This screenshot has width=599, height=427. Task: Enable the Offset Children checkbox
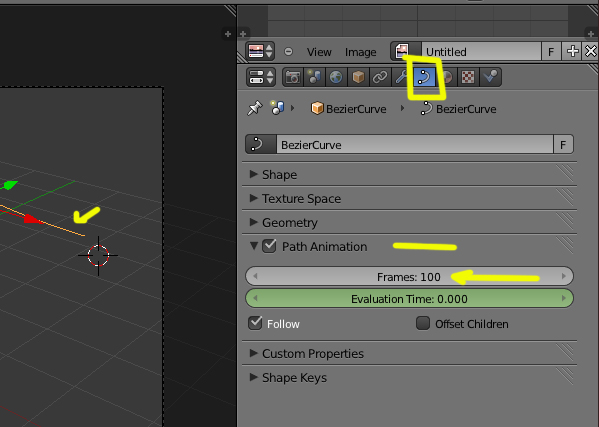click(x=423, y=323)
